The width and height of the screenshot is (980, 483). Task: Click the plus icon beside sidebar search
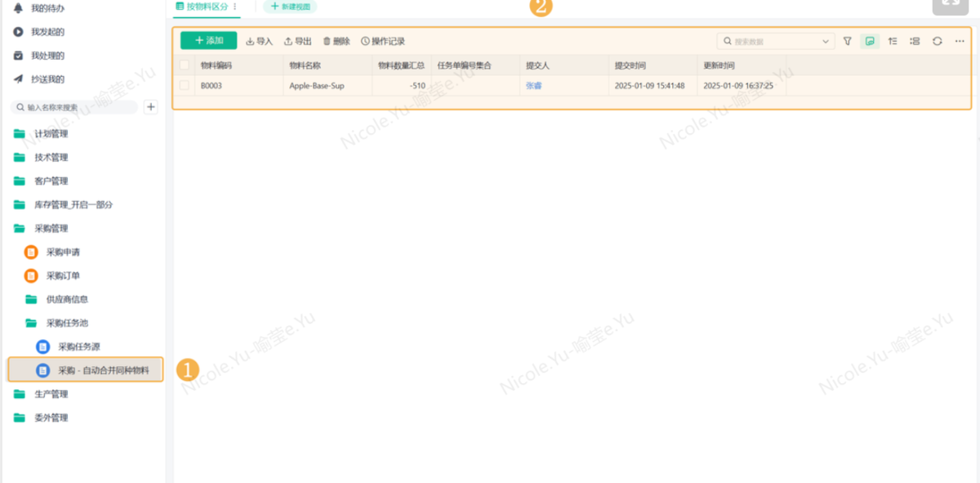pyautogui.click(x=151, y=107)
